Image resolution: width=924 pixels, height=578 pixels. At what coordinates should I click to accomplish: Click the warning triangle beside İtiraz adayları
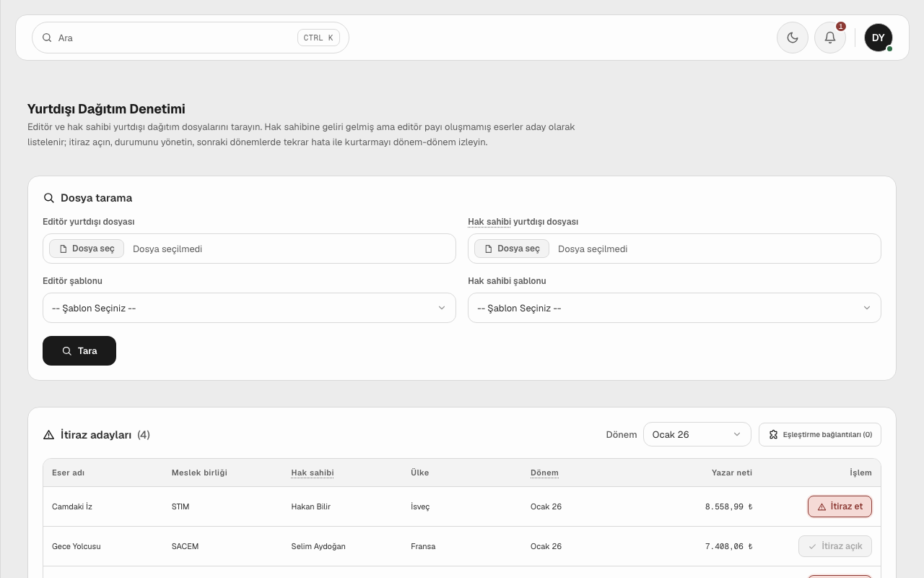[x=49, y=435]
